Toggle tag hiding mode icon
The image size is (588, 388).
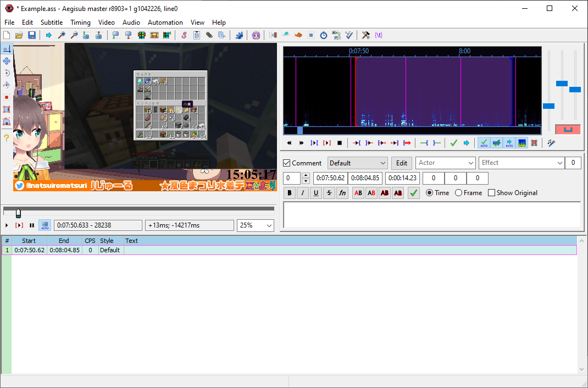(x=379, y=35)
